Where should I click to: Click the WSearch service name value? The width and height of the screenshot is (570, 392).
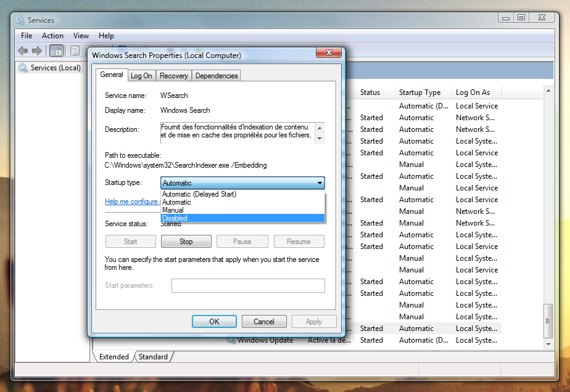(x=174, y=96)
